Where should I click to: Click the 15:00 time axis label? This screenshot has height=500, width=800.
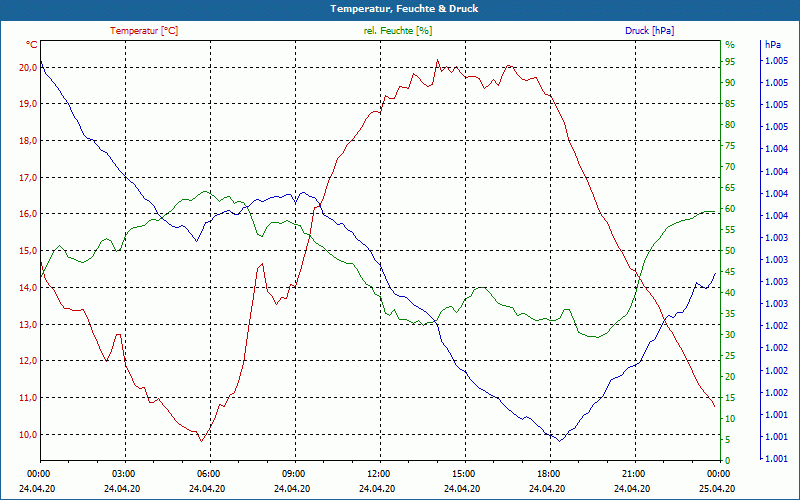[463, 473]
